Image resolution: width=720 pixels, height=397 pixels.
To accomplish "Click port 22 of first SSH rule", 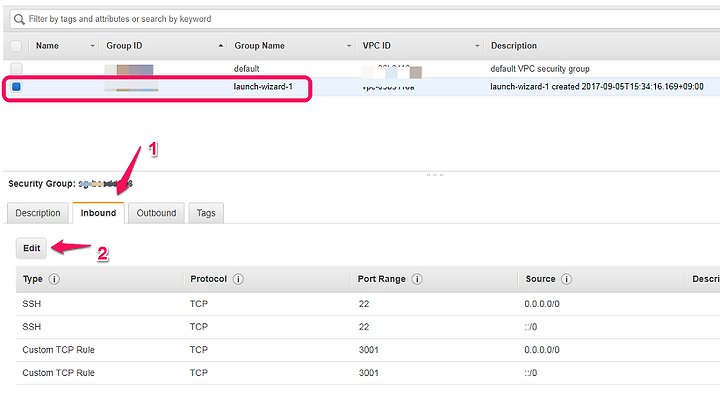I will point(364,304).
